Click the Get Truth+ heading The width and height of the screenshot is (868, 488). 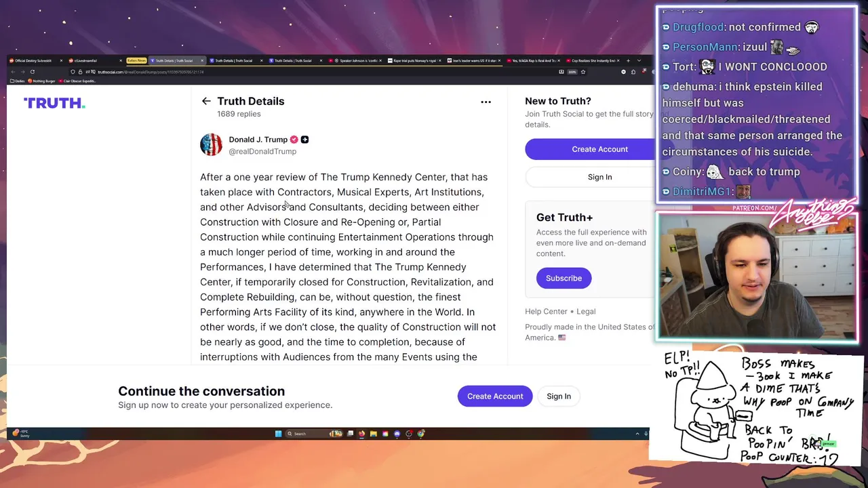[x=564, y=217]
